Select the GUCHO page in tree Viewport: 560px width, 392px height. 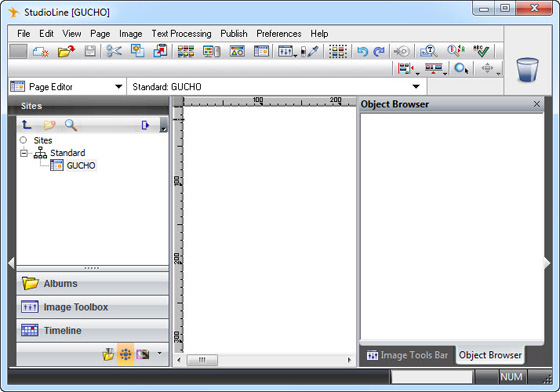81,166
